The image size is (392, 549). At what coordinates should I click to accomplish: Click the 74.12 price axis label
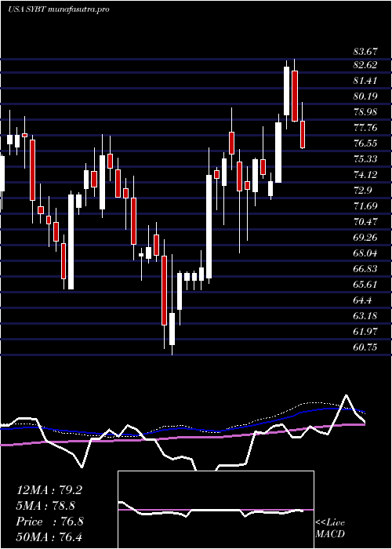click(x=365, y=174)
